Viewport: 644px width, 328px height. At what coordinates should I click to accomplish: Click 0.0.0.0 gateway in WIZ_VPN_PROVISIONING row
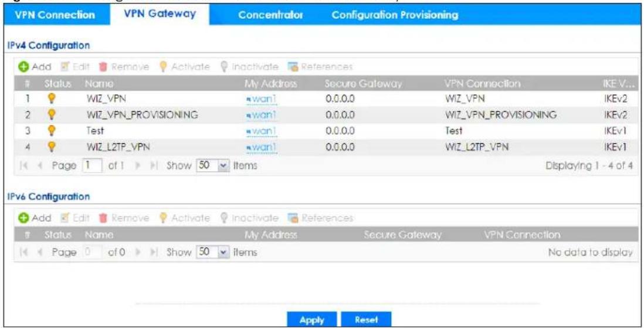pyautogui.click(x=340, y=115)
